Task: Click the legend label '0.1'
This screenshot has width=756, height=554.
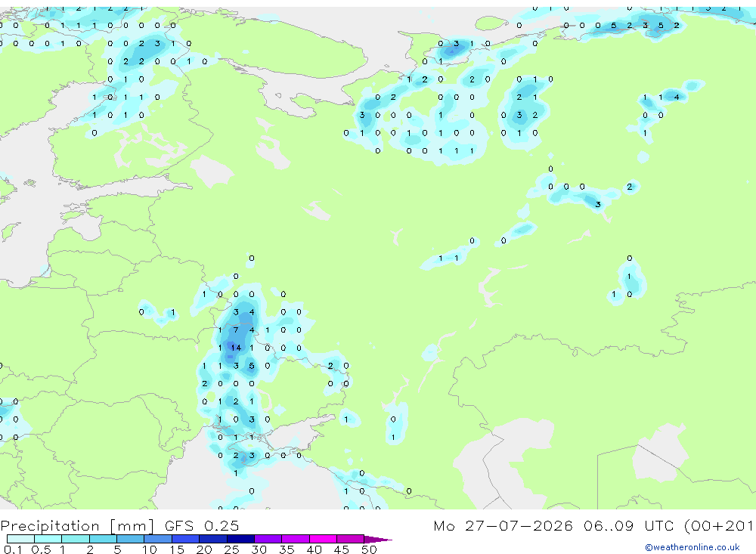Action: click(x=13, y=549)
